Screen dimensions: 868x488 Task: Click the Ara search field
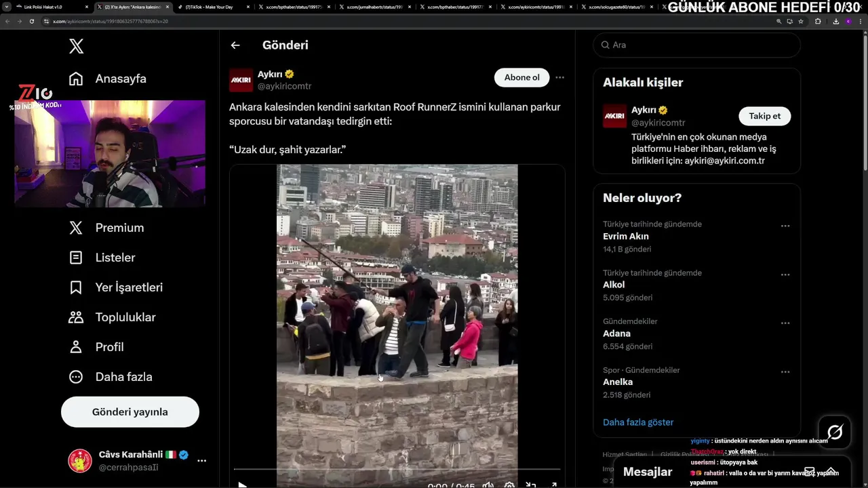tap(697, 45)
